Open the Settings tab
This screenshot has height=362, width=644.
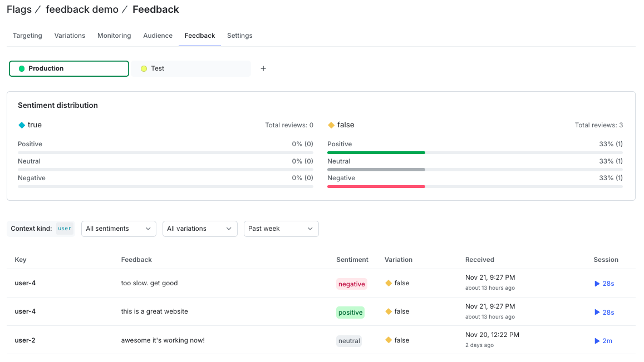[x=239, y=36]
